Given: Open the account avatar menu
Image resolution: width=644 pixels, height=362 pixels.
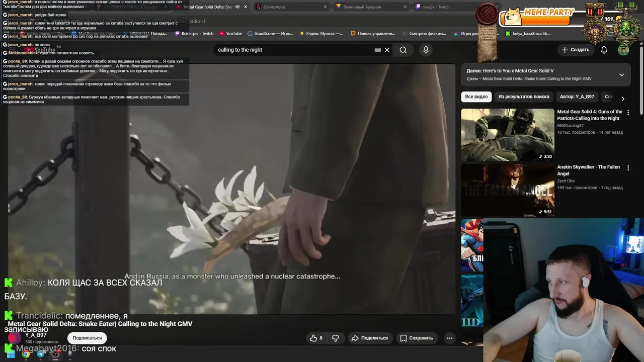Looking at the screenshot, I should click(x=623, y=50).
